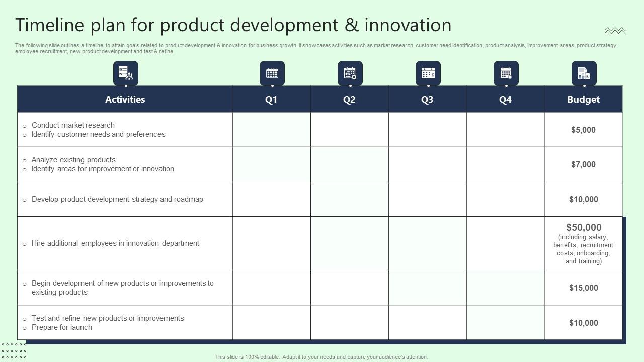Click the Q1 column header
The height and width of the screenshot is (362, 644).
pyautogui.click(x=272, y=99)
